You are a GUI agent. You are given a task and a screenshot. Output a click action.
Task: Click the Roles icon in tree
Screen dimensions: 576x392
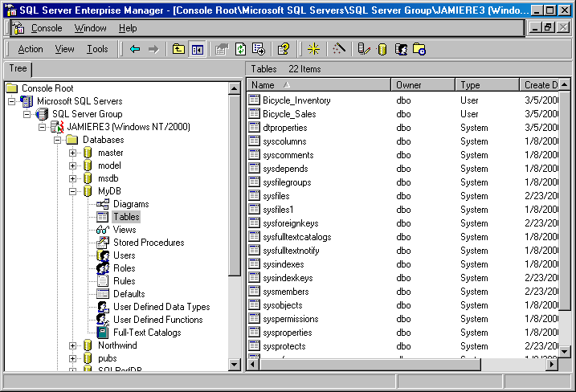coord(103,268)
